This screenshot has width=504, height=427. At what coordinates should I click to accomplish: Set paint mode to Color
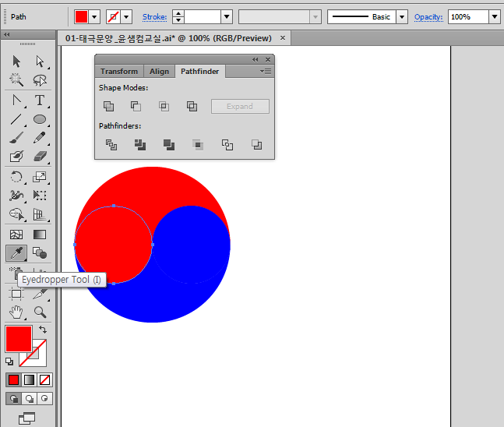[x=13, y=379]
